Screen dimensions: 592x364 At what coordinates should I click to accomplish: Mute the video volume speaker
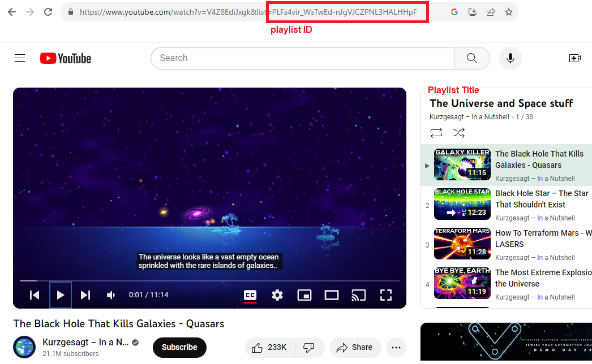pos(111,295)
